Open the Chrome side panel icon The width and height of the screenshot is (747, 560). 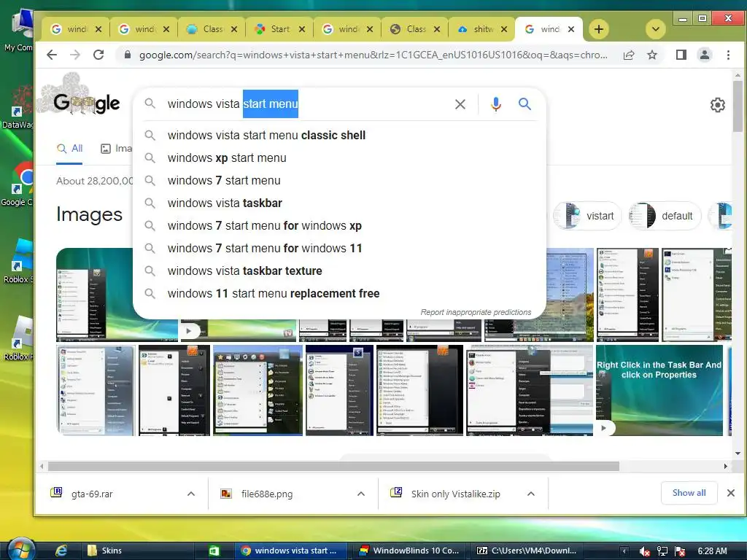[x=681, y=55]
